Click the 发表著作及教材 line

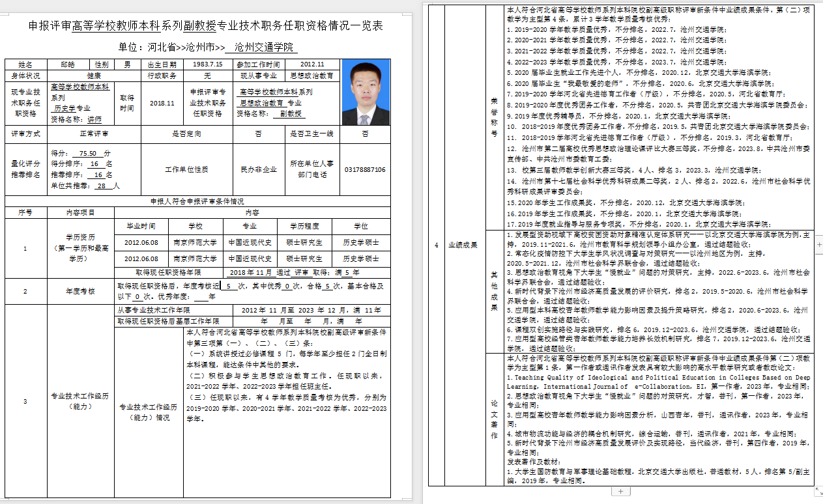click(534, 460)
